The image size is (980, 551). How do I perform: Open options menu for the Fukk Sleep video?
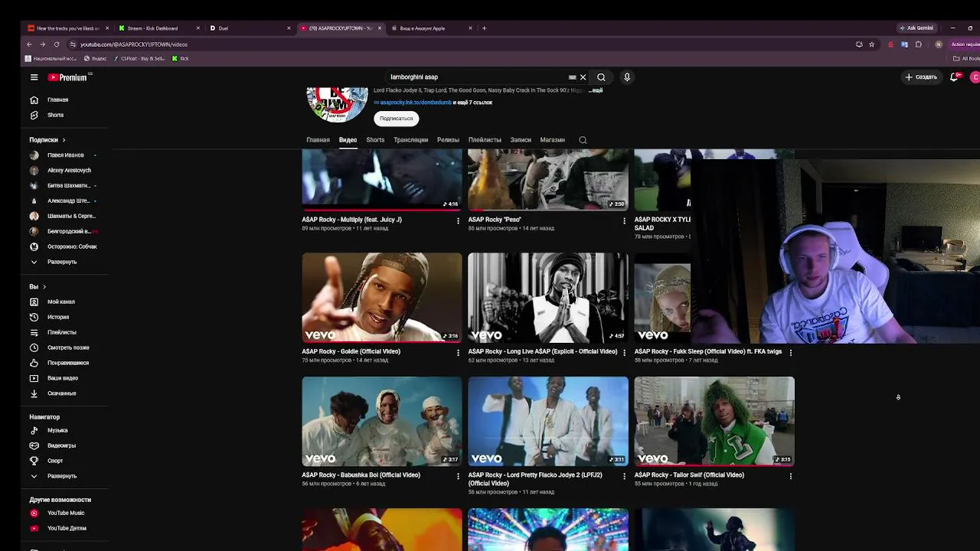pos(790,353)
